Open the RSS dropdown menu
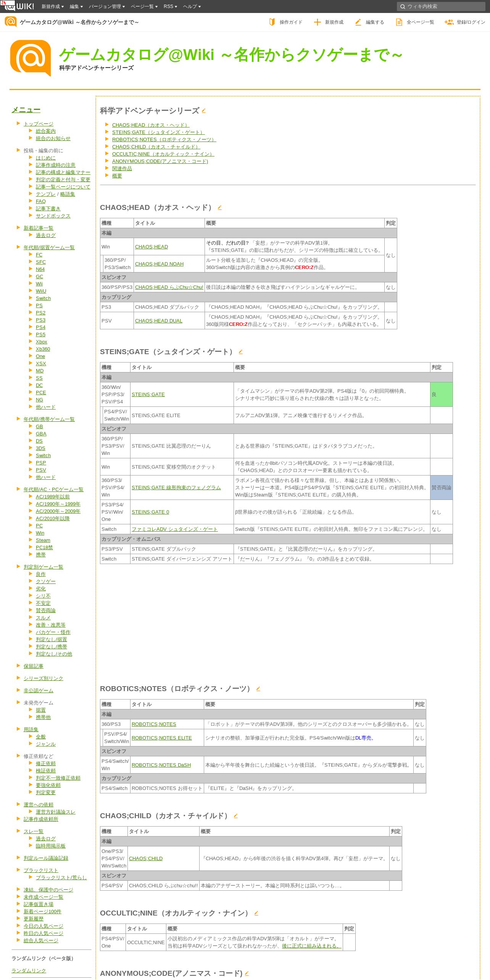Image resolution: width=490 pixels, height=980 pixels. [170, 6]
